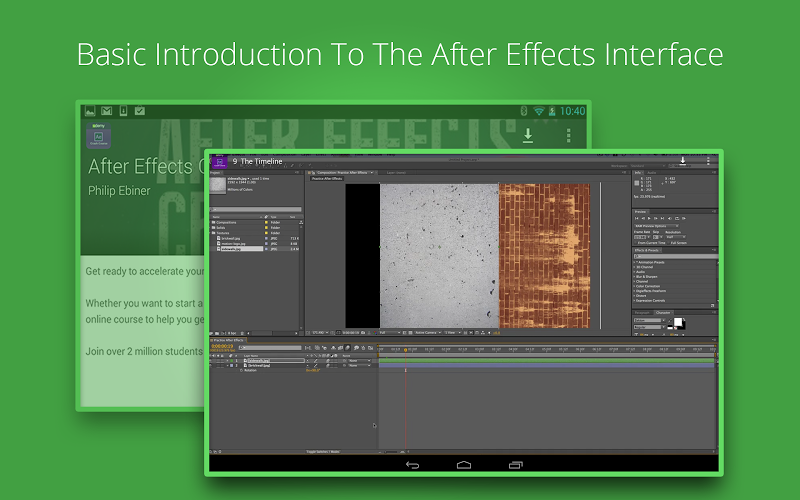Screen dimensions: 800x500
Task: Expand Blur & Sharpen effects category
Action: pos(635,277)
